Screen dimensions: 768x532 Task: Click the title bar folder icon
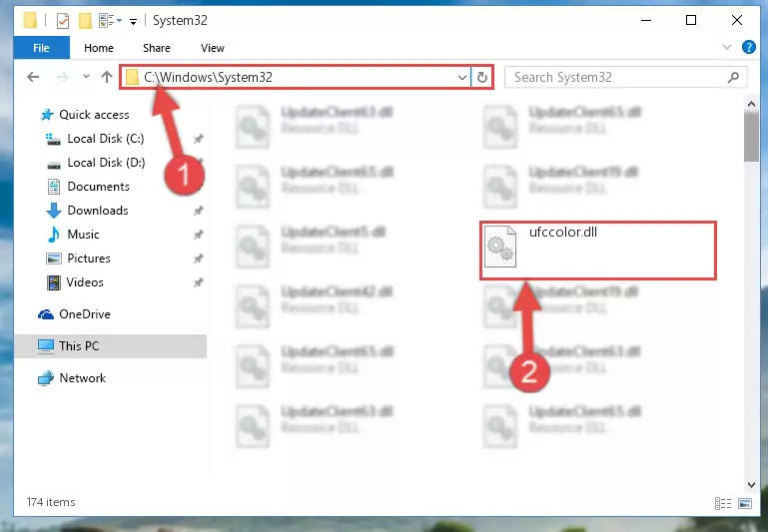click(30, 21)
